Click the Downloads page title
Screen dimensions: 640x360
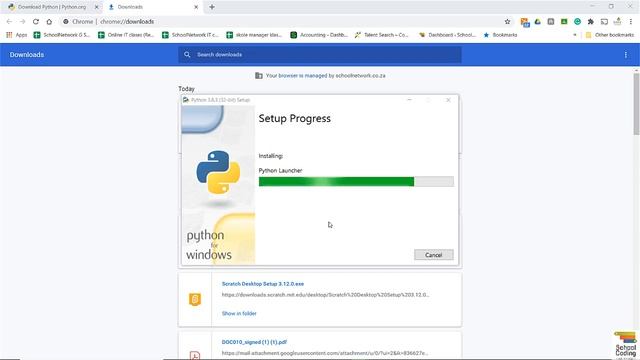coord(27,55)
